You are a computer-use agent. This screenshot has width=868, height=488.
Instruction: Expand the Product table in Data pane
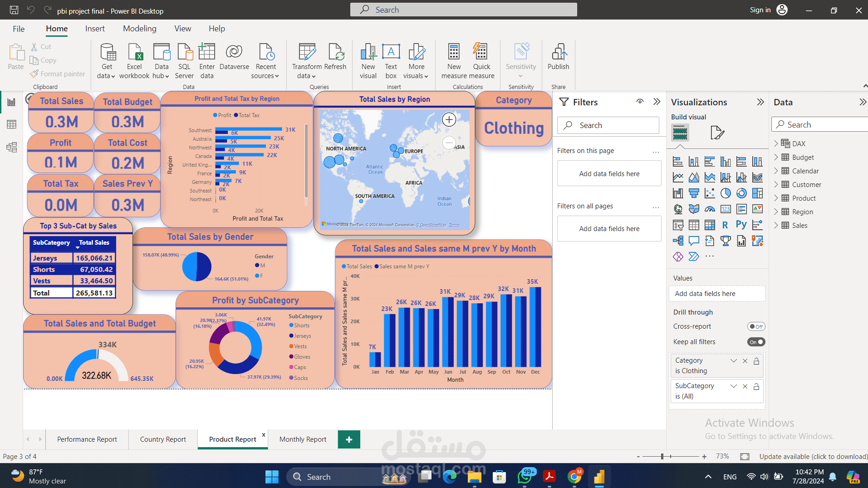pyautogui.click(x=776, y=198)
